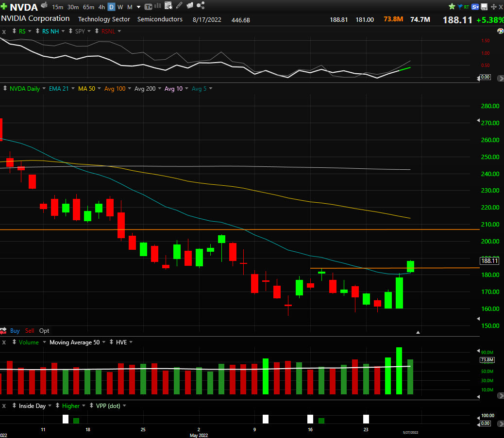The height and width of the screenshot is (438, 504).
Task: Expand the MA 50 dropdown arrow
Action: (x=99, y=88)
